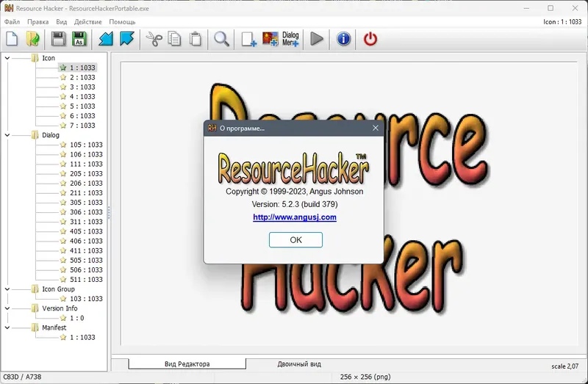Click the Icon Group folder icon
The width and height of the screenshot is (588, 384).
35,289
